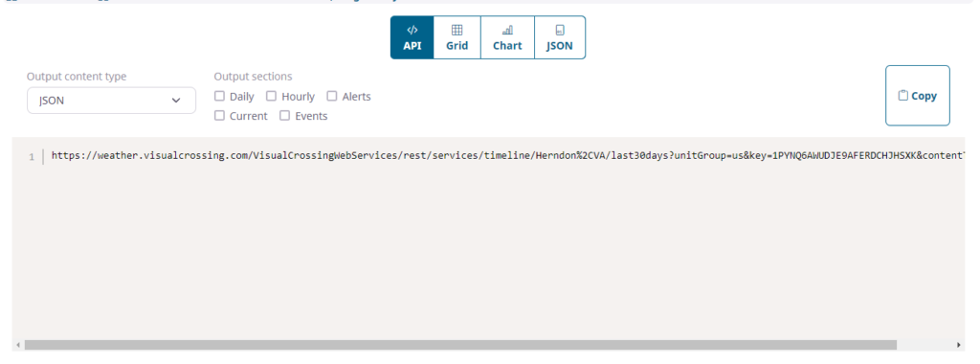Viewport: 980px width, 364px height.
Task: Switch to the Chart tab
Action: point(507,37)
